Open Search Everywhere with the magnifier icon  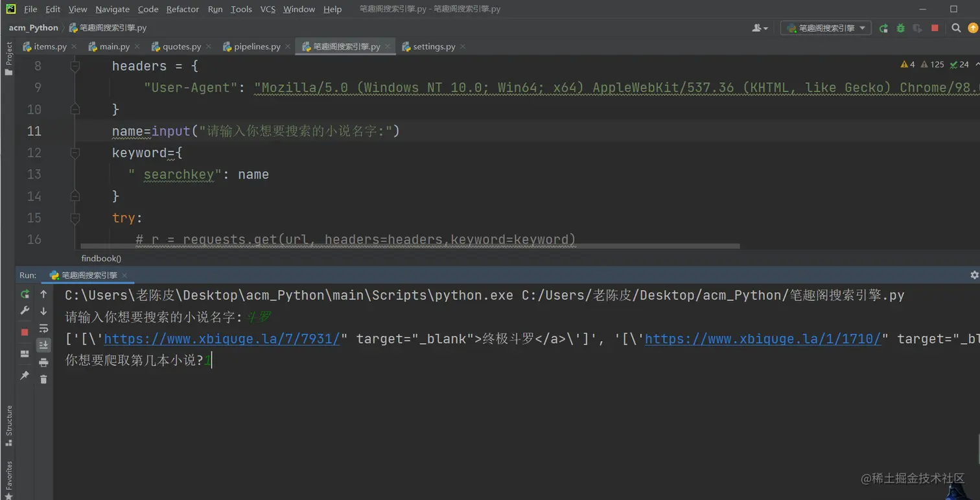click(x=956, y=28)
